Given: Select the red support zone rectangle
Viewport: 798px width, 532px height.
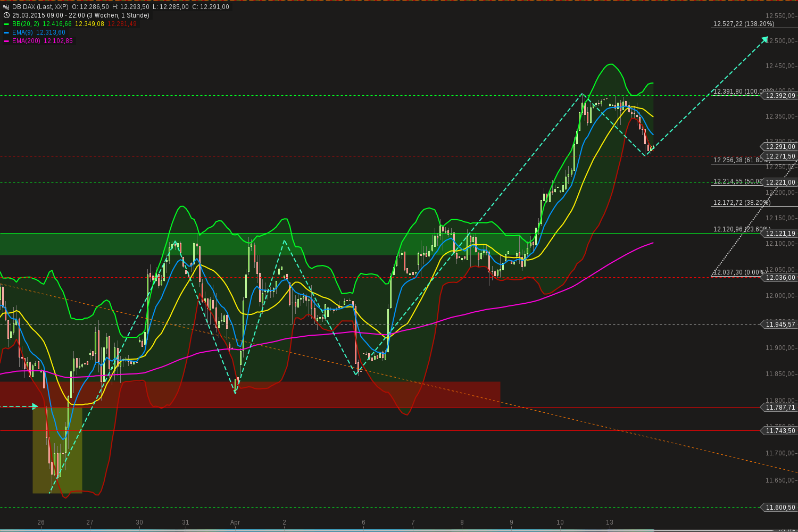Looking at the screenshot, I should (x=250, y=394).
